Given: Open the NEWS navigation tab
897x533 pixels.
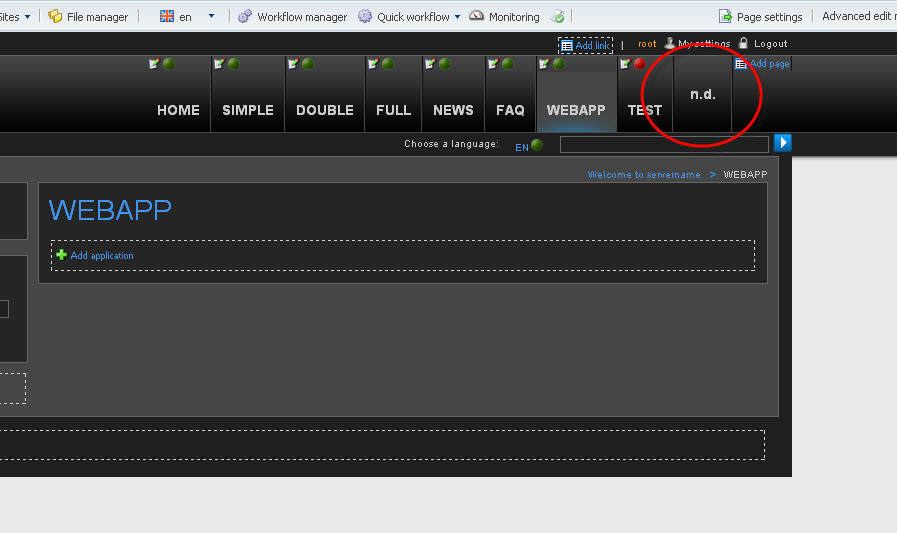Looking at the screenshot, I should point(453,110).
